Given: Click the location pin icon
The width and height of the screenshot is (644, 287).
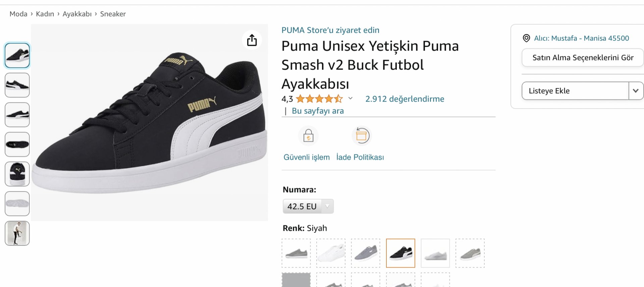Looking at the screenshot, I should (526, 38).
